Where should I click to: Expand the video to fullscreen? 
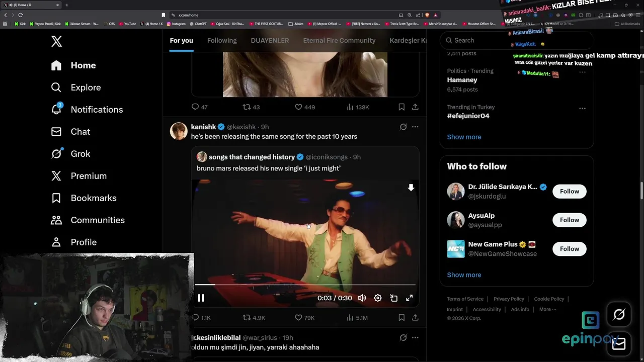(x=410, y=298)
